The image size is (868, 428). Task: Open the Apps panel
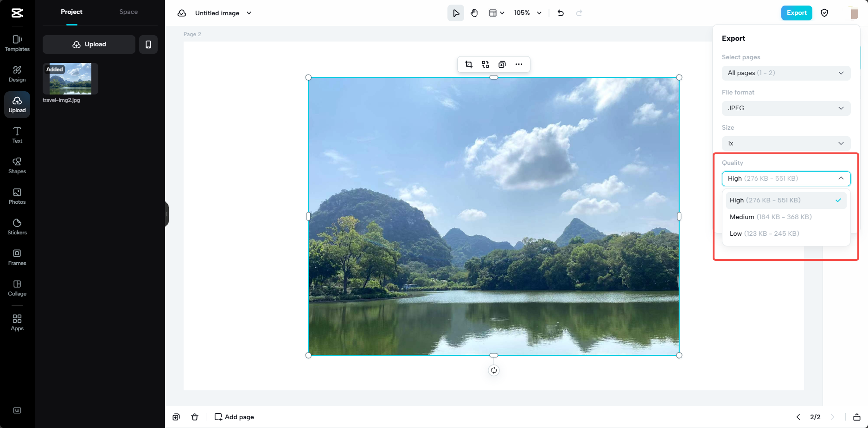pos(17,323)
